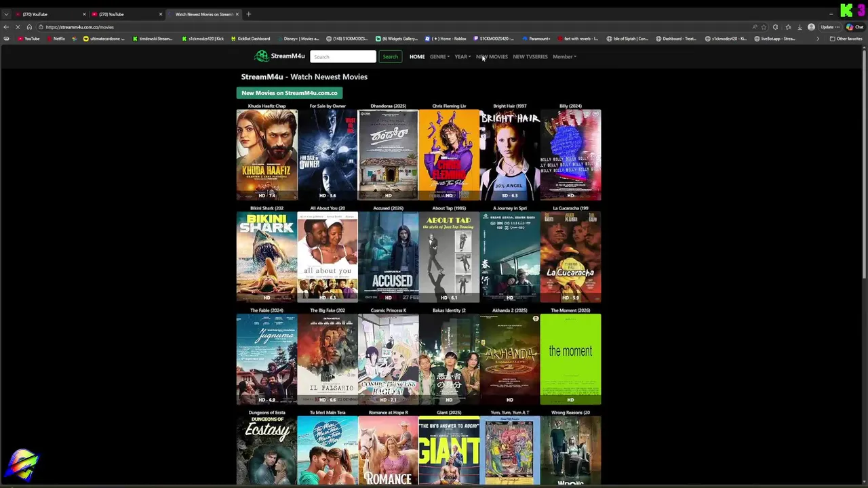
Task: Click the StreamM4u brand name link
Action: (288, 56)
